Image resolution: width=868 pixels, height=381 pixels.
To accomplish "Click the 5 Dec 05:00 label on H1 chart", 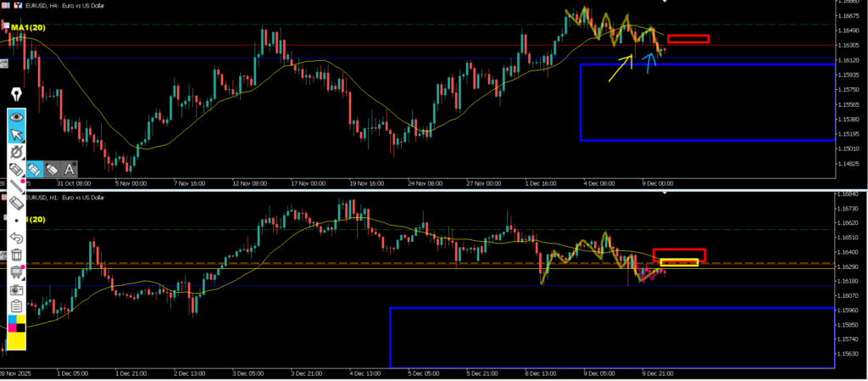I will [424, 374].
